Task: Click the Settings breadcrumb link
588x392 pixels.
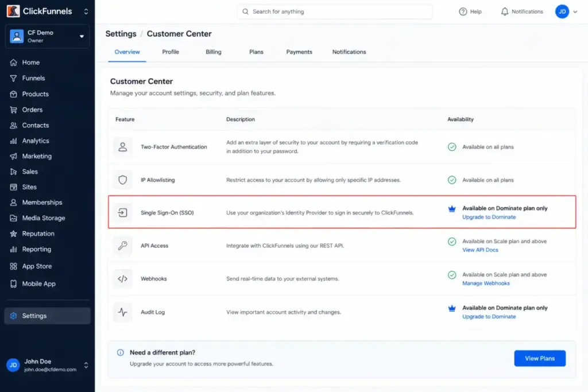Action: click(121, 34)
